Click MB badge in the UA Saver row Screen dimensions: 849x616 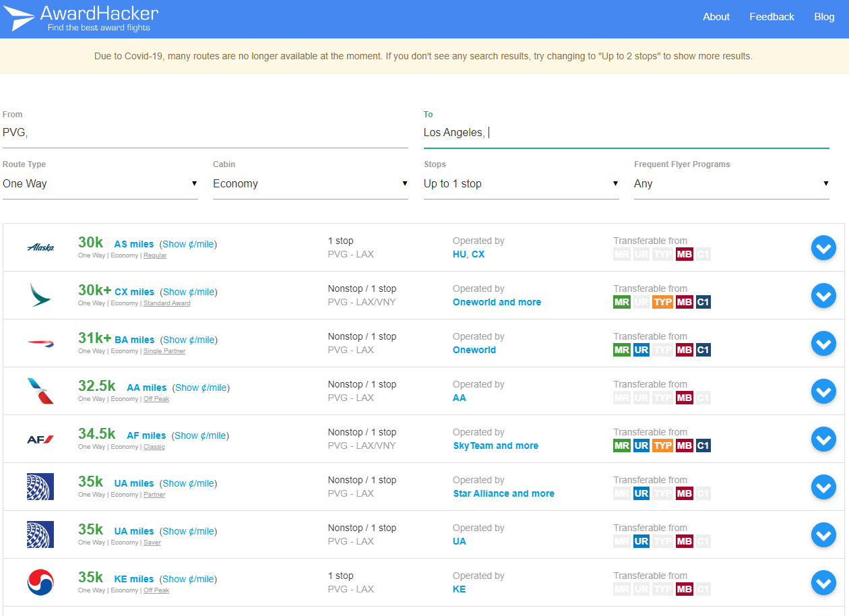click(x=684, y=541)
